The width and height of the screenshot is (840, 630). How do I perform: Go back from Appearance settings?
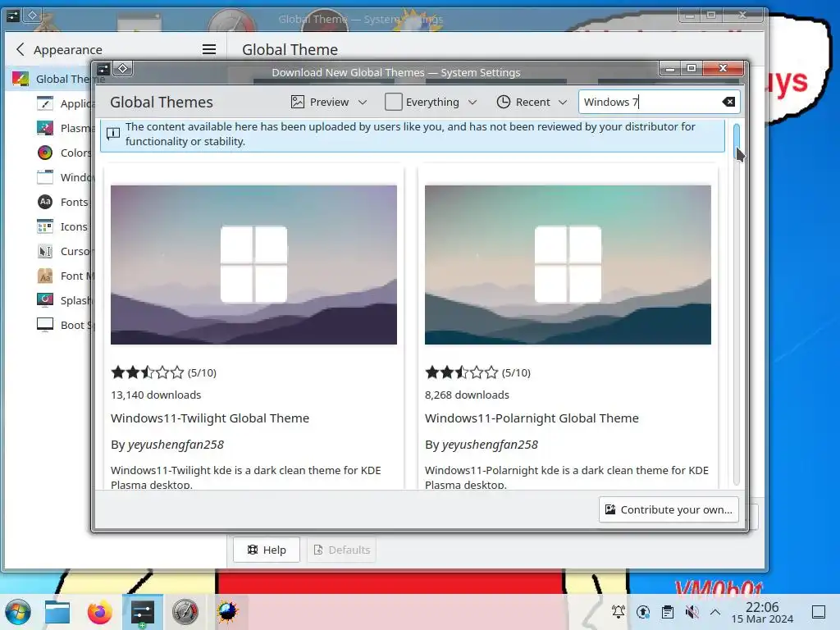(21, 49)
